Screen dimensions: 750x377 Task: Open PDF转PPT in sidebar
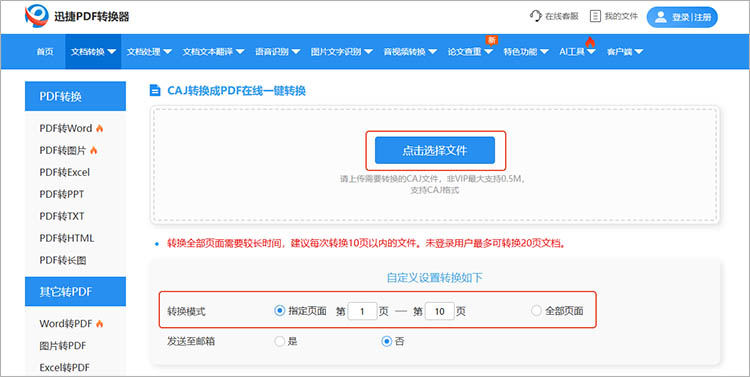pyautogui.click(x=62, y=194)
